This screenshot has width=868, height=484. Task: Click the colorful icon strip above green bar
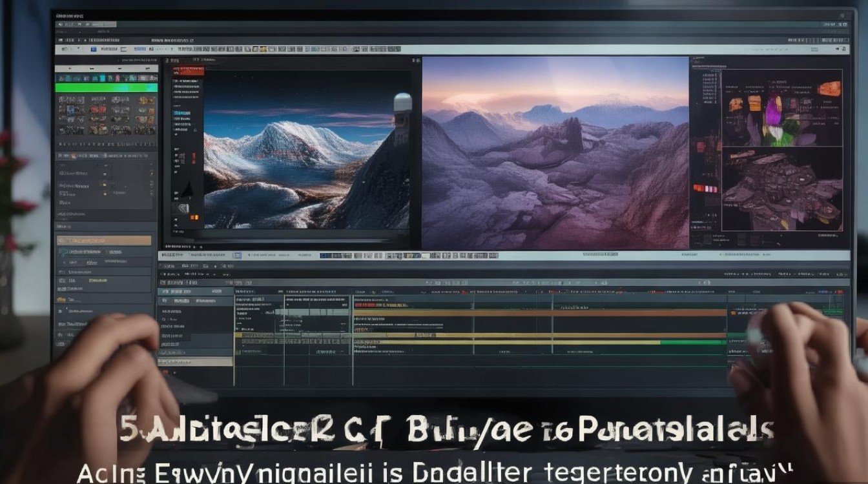pos(107,77)
